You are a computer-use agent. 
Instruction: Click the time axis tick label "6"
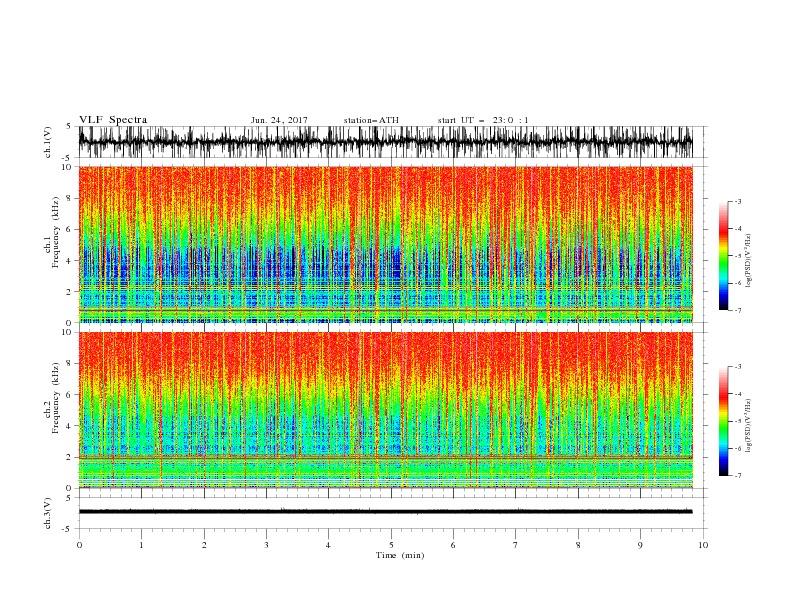[453, 545]
